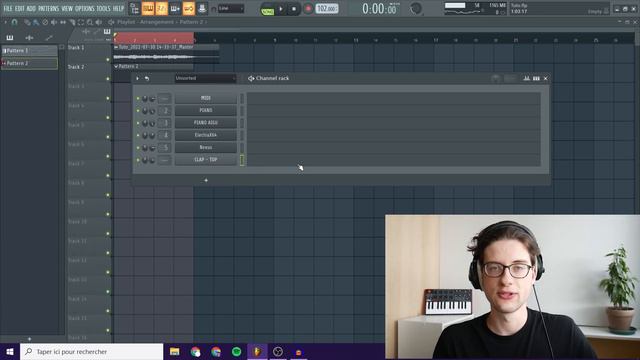Start playback with the Play button

pos(281,9)
